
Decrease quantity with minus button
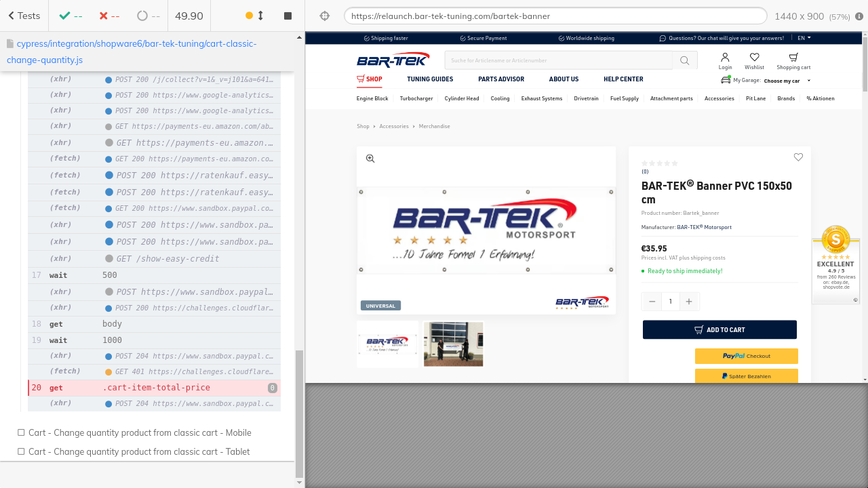pyautogui.click(x=652, y=302)
